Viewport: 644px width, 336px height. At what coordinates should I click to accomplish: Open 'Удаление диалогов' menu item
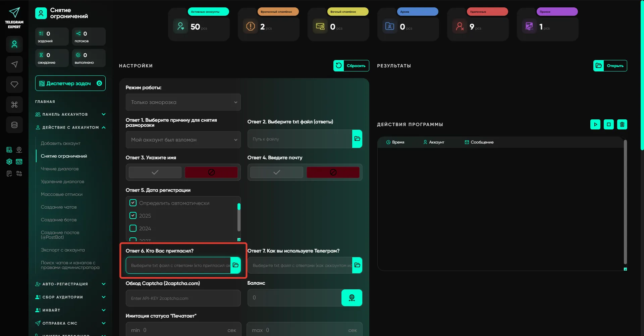click(x=62, y=181)
